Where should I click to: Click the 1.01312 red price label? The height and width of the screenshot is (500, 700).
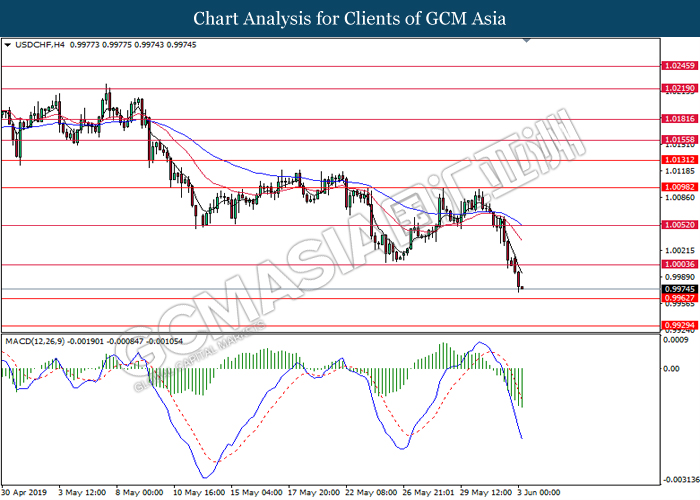click(x=677, y=160)
